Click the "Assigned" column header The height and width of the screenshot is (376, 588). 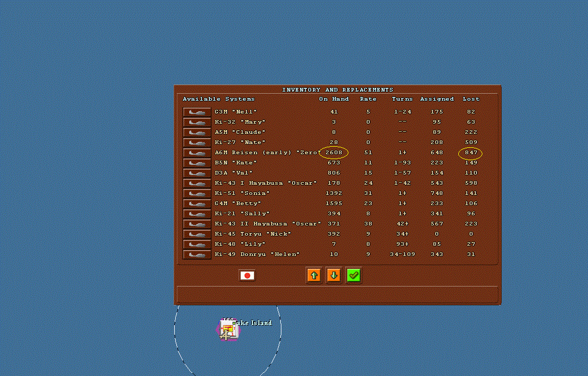[437, 99]
